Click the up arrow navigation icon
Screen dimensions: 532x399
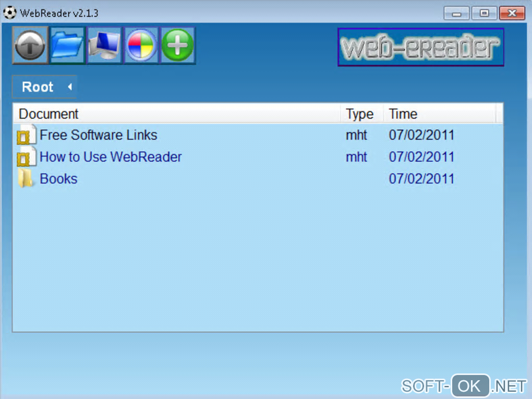click(30, 45)
